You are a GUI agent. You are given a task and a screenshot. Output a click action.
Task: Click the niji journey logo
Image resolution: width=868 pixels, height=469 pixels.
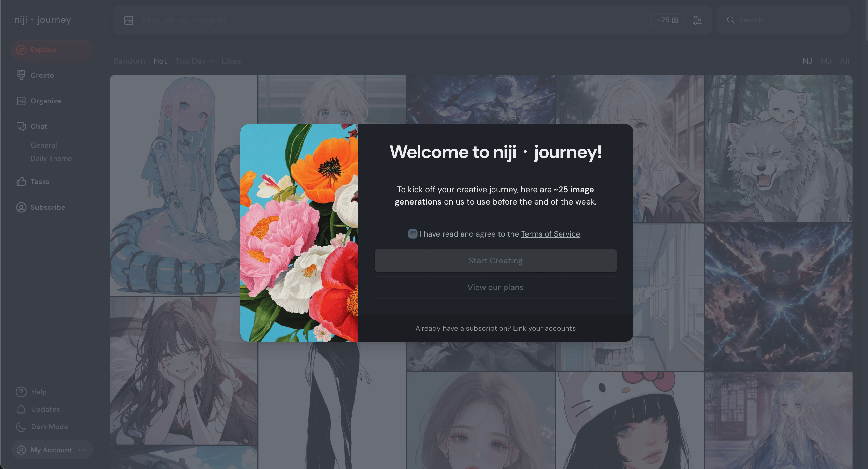coord(43,20)
